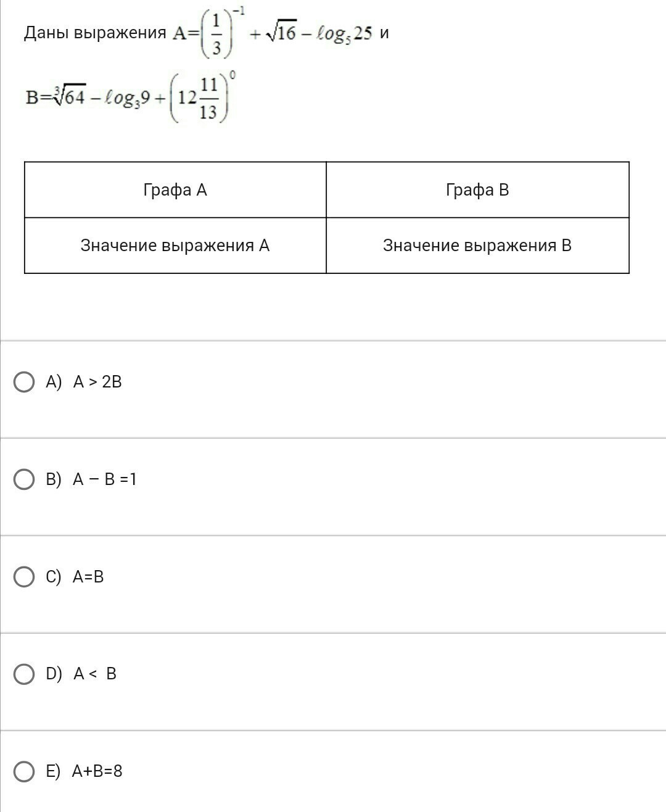
Task: Click the answer label "A+B=8"
Action: coord(97,771)
